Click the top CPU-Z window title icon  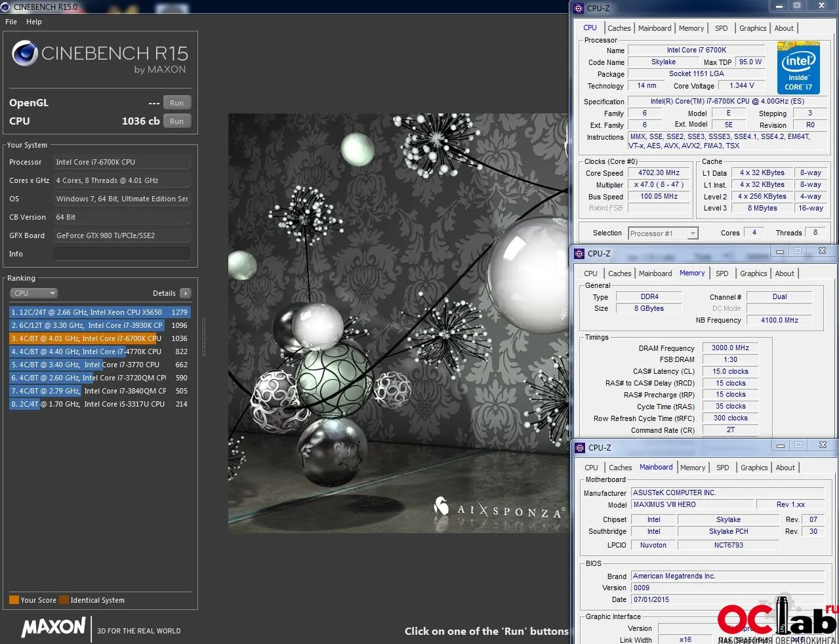click(x=579, y=9)
